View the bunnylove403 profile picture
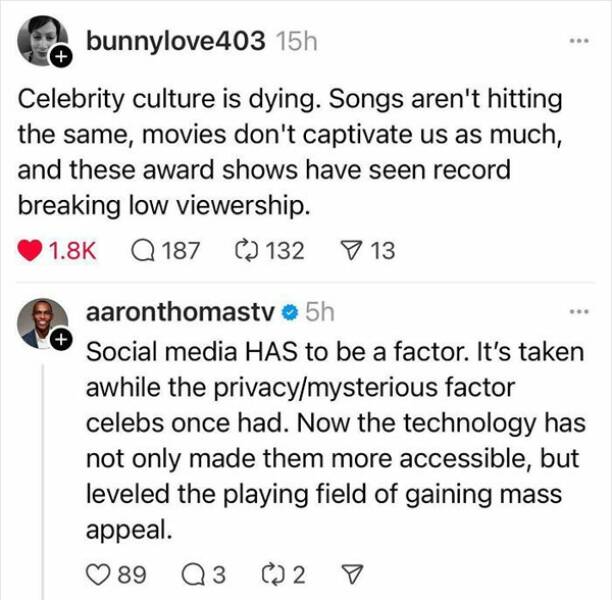The image size is (612, 600). (x=40, y=40)
